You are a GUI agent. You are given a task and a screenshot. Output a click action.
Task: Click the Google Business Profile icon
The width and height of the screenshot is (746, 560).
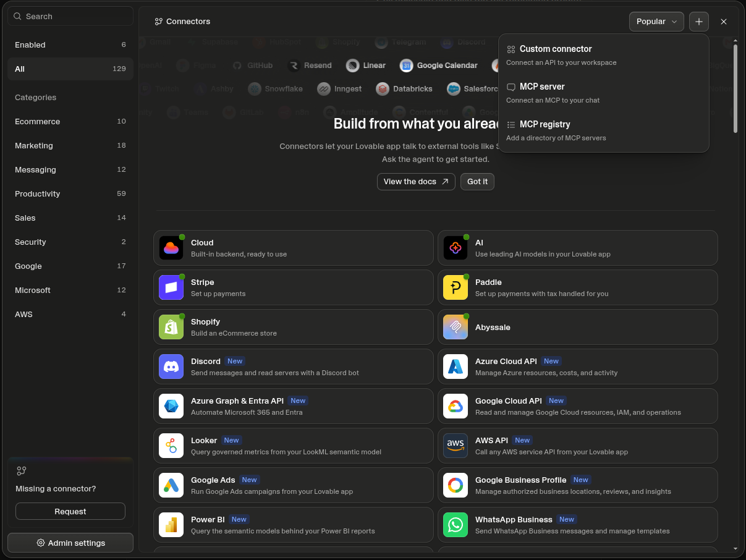click(x=456, y=485)
